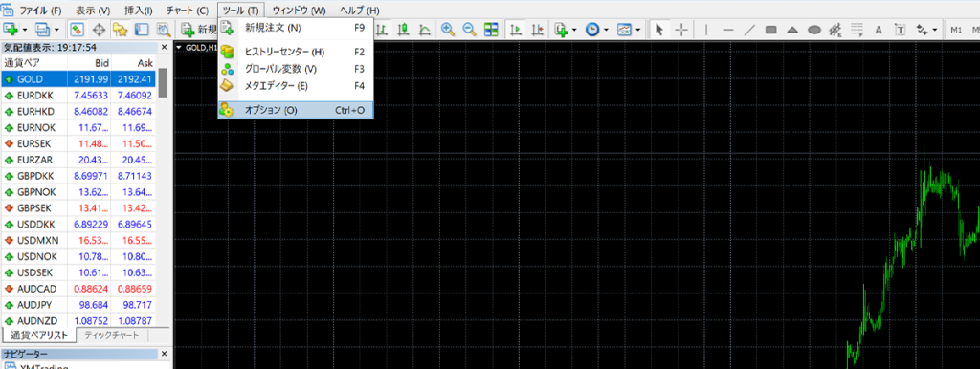
Task: Toggle the Chart Shift button
Action: (538, 30)
